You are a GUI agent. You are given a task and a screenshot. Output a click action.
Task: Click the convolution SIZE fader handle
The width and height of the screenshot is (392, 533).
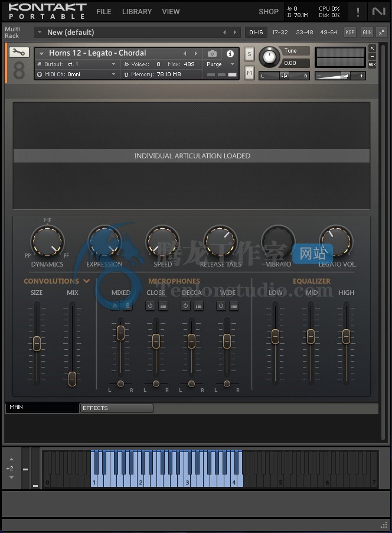[37, 343]
